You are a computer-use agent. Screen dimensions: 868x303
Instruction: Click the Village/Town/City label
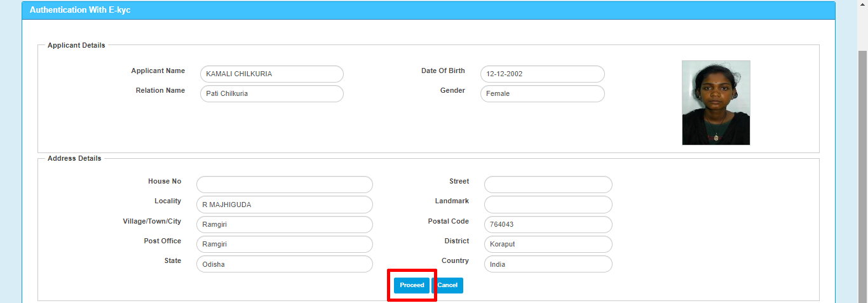[152, 221]
